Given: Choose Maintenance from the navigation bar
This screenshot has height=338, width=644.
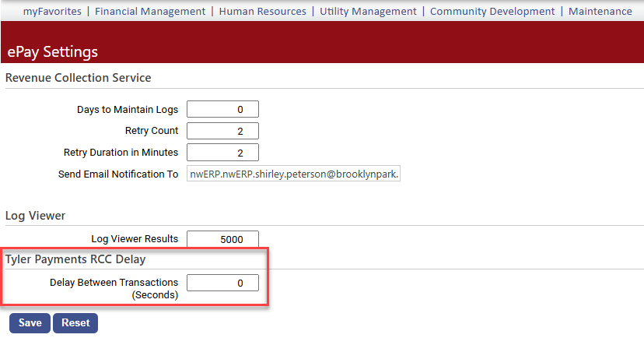Looking at the screenshot, I should pos(600,11).
